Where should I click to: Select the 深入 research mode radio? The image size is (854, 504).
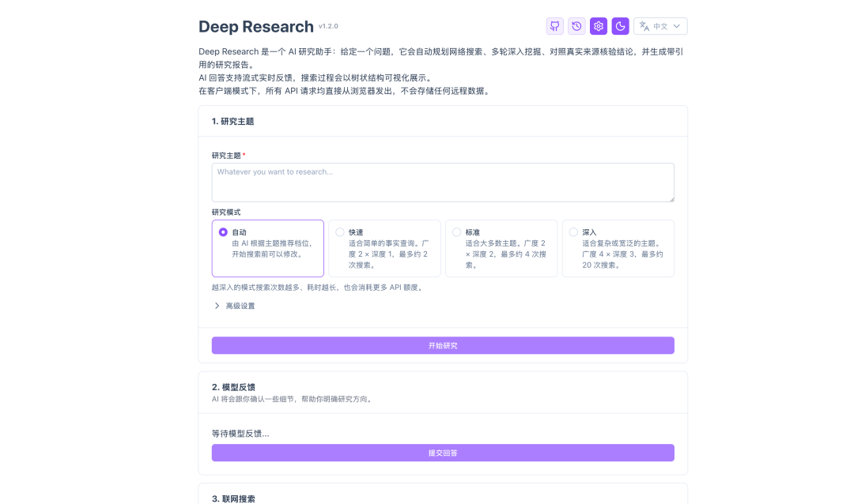coord(573,232)
